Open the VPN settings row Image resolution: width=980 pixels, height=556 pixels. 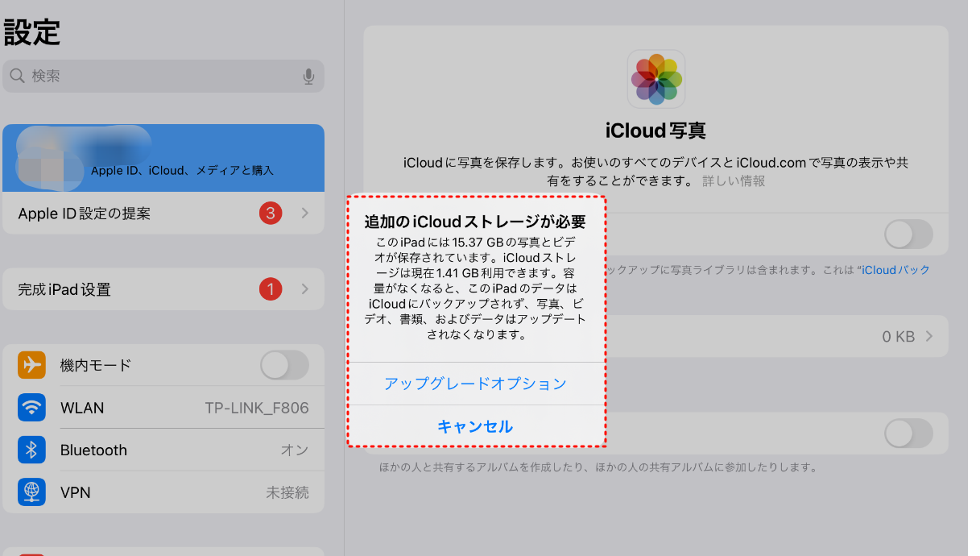coord(163,492)
